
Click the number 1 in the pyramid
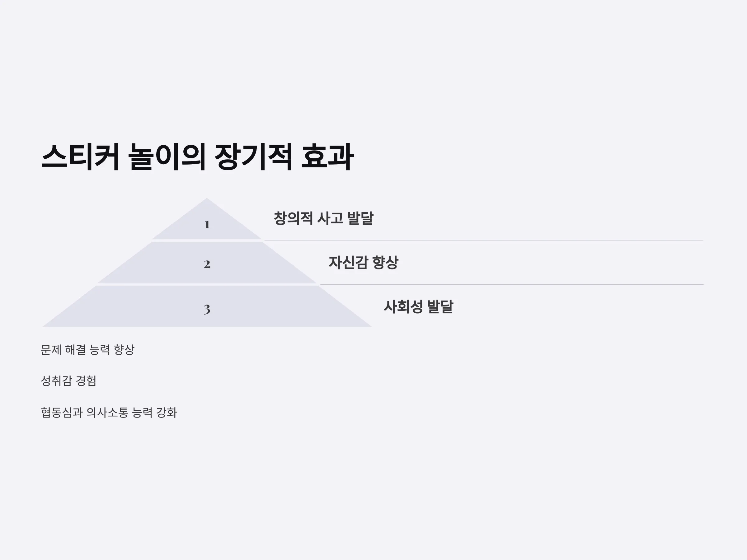207,225
